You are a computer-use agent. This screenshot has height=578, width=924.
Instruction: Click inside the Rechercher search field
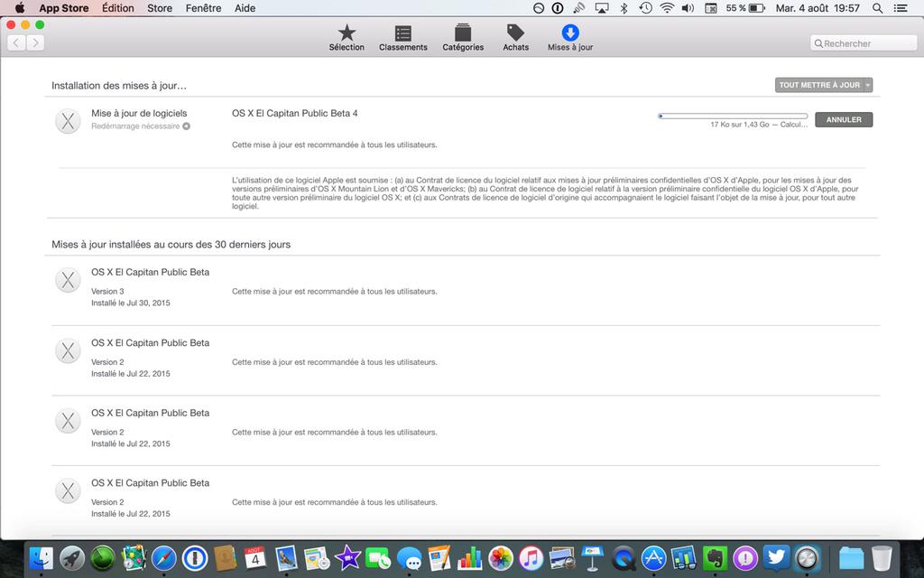point(862,42)
